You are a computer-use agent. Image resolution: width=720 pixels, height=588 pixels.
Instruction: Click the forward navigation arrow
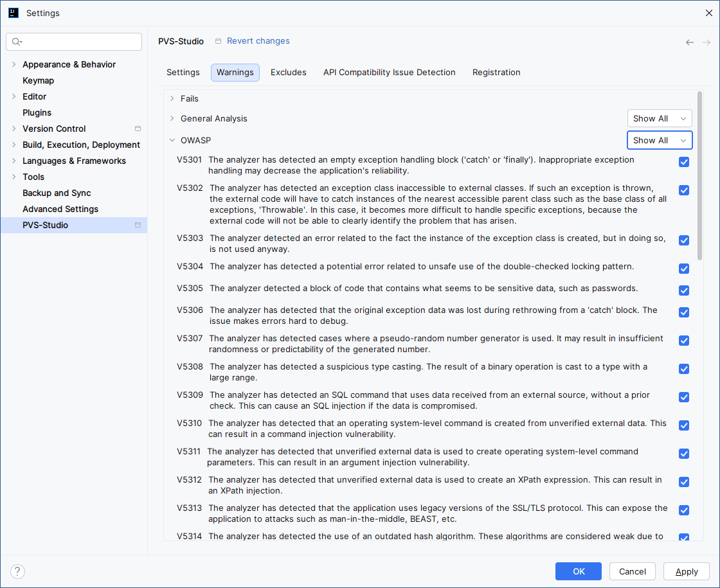point(706,42)
